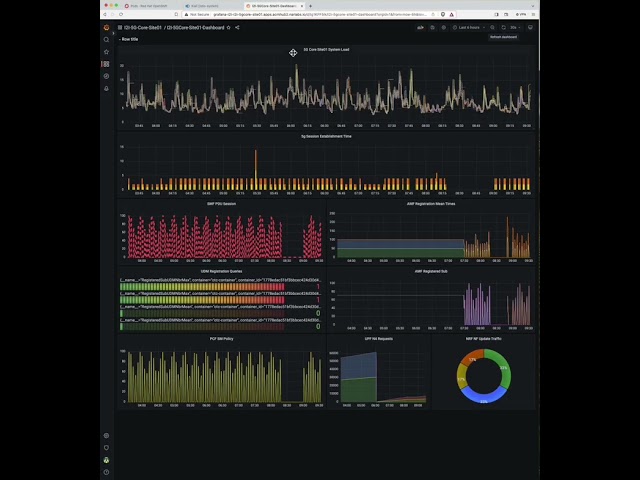Share the page from address bar icon

433,14
